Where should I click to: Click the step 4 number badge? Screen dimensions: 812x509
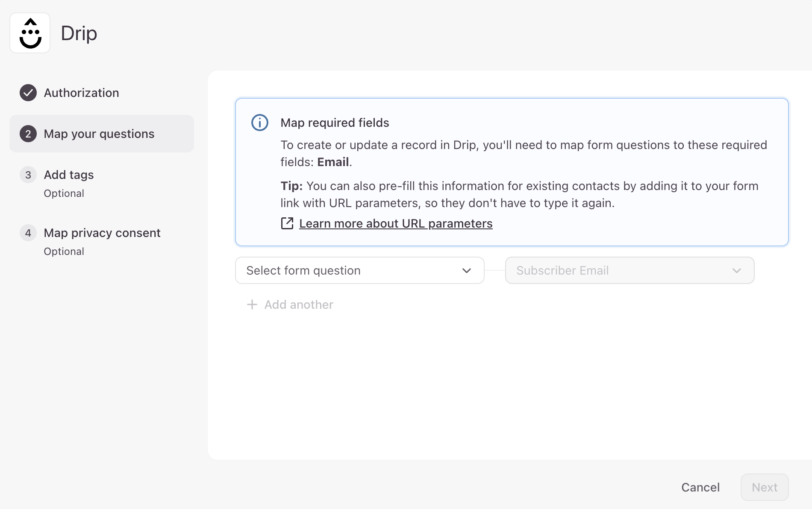(28, 233)
